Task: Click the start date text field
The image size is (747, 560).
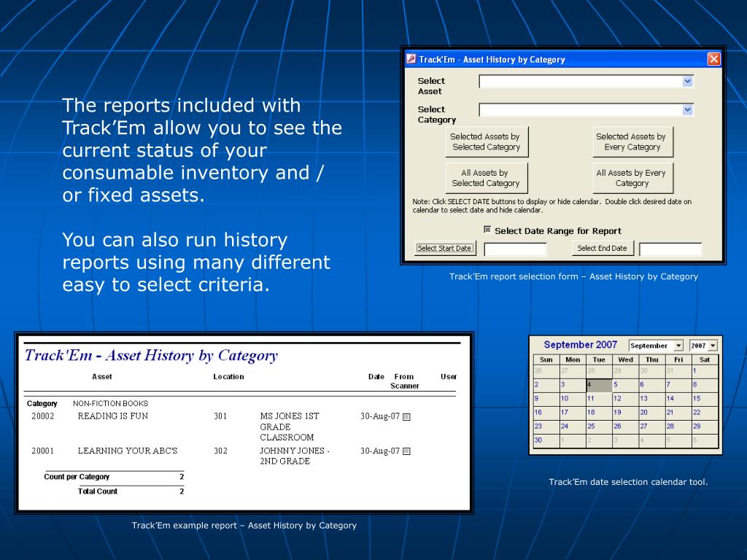Action: [515, 249]
